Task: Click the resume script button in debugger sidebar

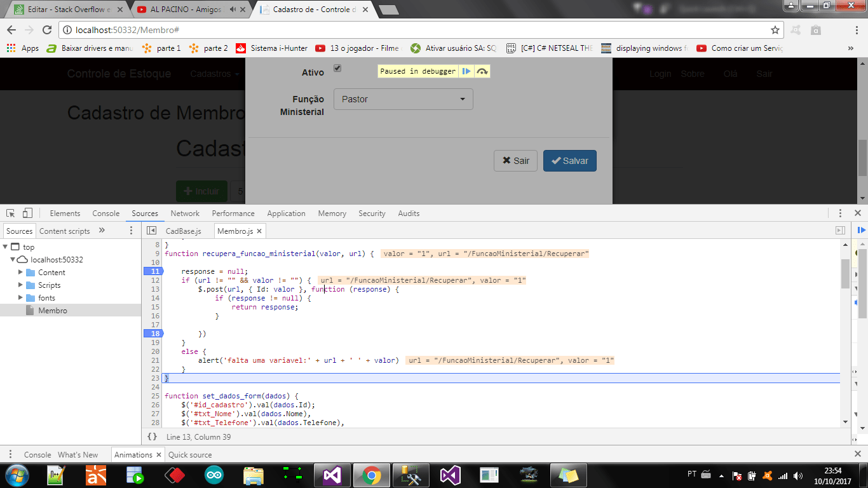Action: click(x=861, y=231)
